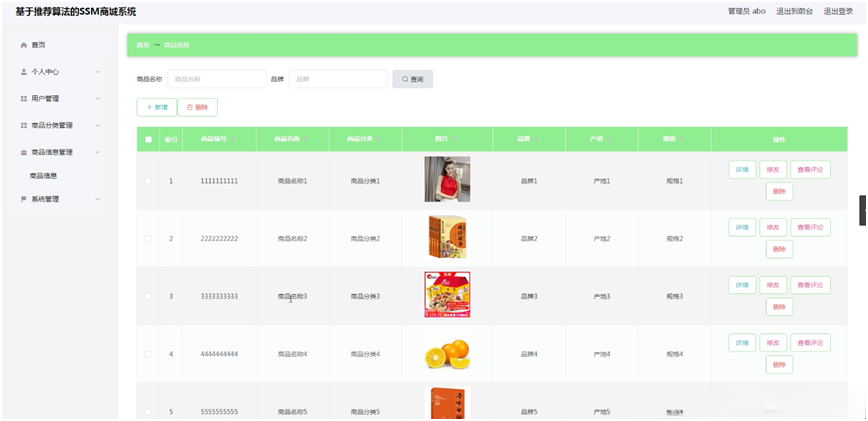868x421 pixels.
Task: Click product image of woman in red, row 1
Action: [447, 179]
